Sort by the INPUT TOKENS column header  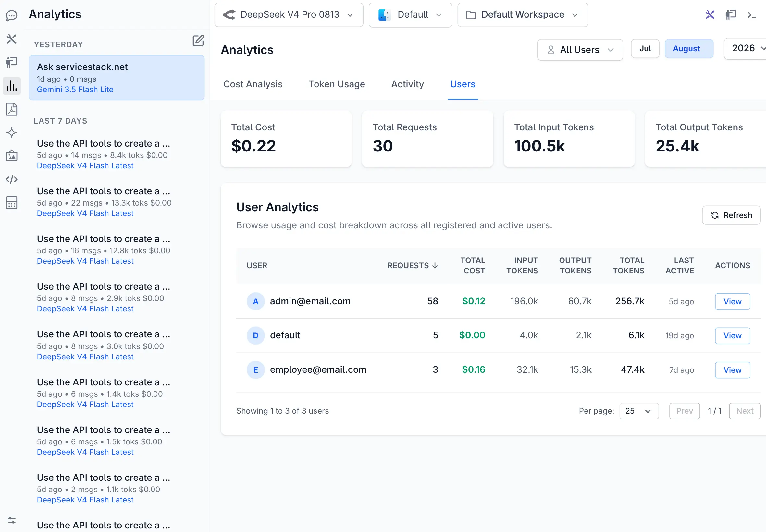522,266
